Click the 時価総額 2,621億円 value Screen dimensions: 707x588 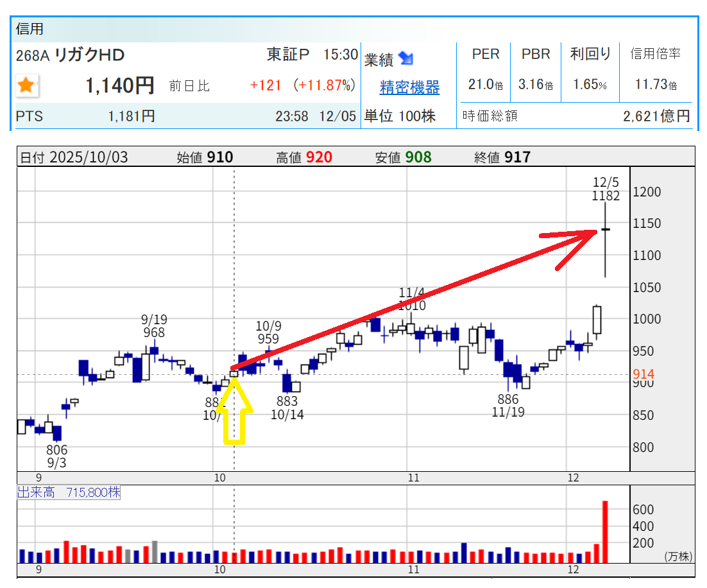[656, 116]
